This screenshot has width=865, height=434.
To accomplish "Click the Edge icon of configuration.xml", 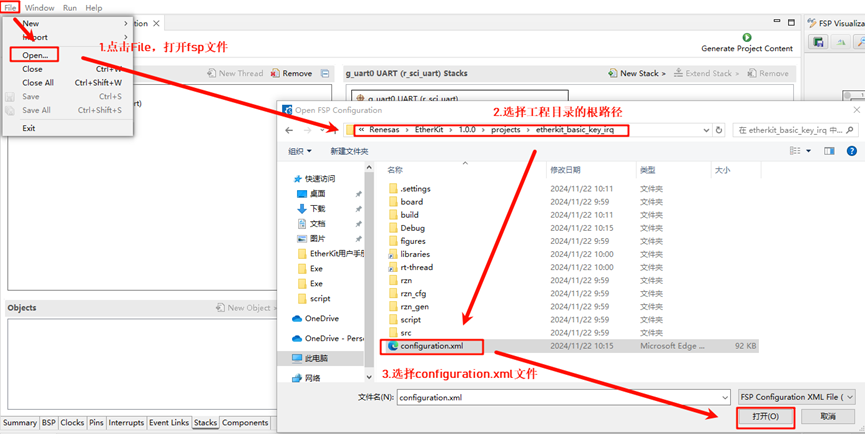I will tap(393, 346).
